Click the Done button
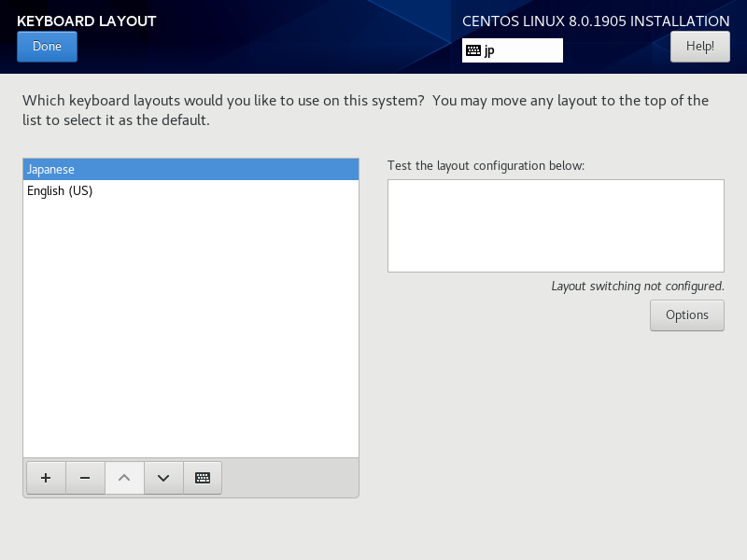Screen dimensions: 747x560 (47, 46)
